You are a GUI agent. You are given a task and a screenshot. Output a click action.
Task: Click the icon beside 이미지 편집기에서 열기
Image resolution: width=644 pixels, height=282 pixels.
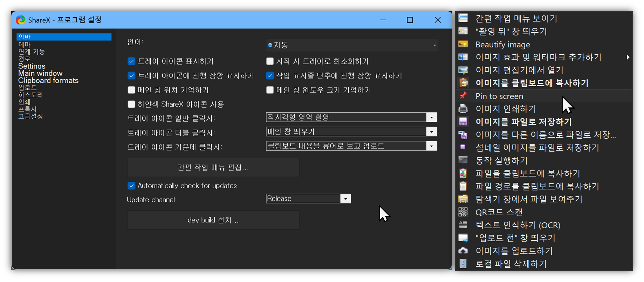(x=463, y=70)
